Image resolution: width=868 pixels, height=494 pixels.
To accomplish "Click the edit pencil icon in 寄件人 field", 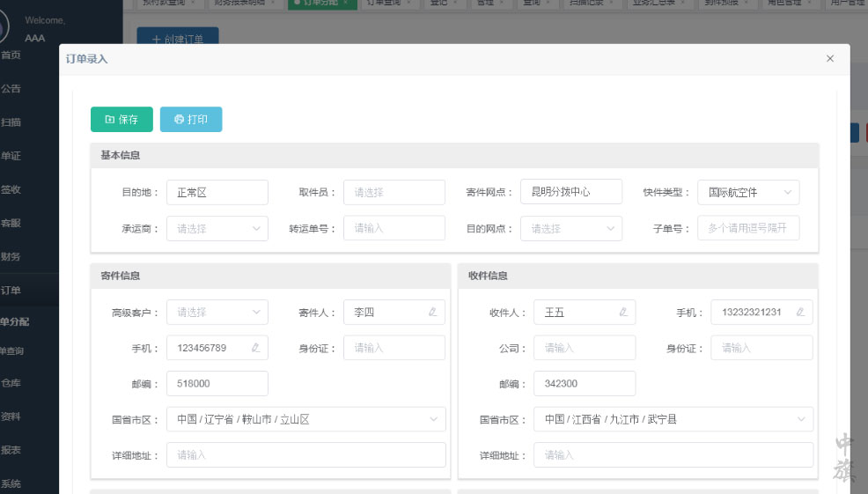I will coord(432,313).
